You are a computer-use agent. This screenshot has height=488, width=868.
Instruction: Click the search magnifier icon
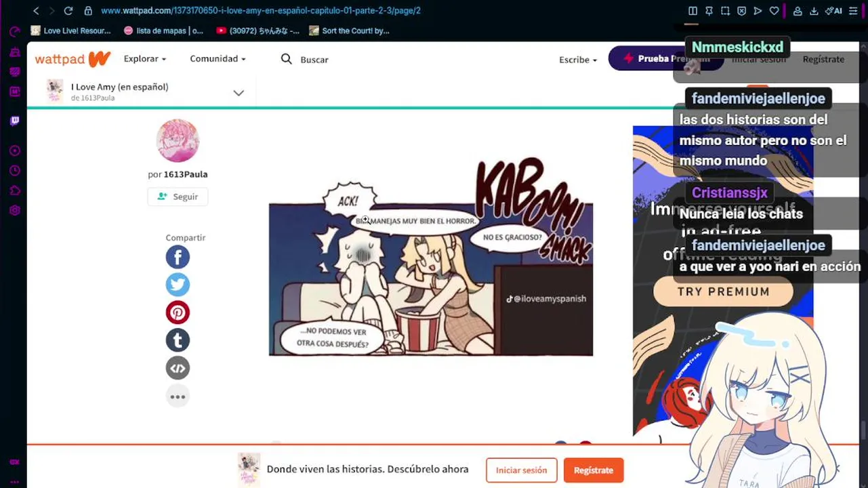click(x=287, y=59)
